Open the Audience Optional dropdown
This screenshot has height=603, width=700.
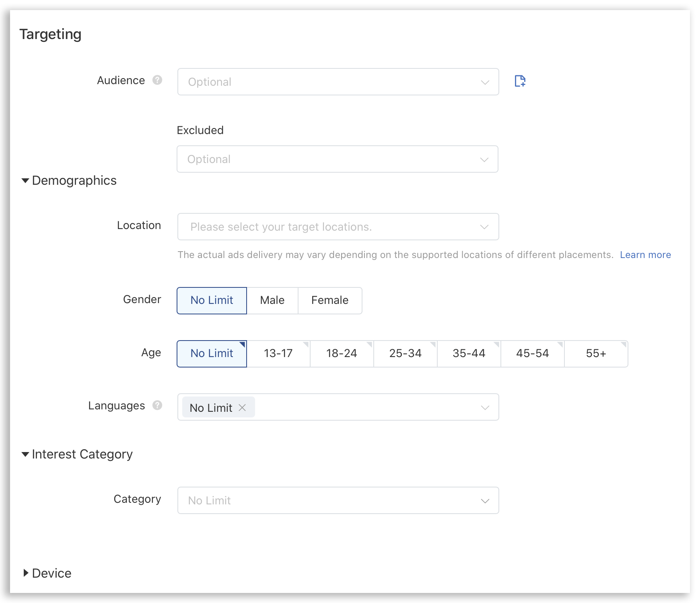338,82
